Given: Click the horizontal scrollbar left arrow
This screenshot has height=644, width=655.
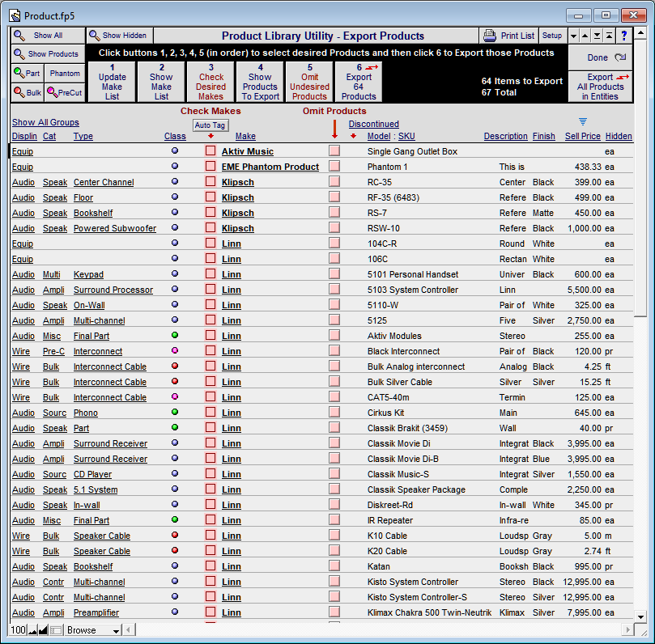Looking at the screenshot, I should (x=128, y=629).
